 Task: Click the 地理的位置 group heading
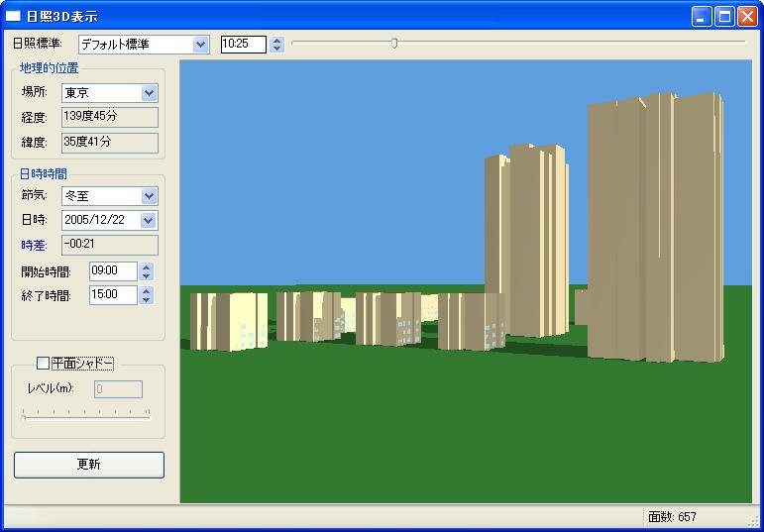click(49, 68)
